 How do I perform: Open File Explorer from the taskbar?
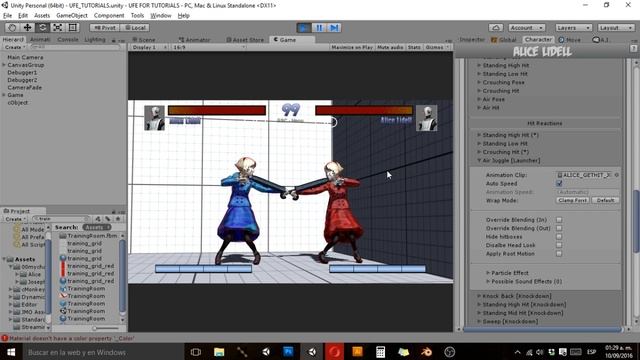coord(219,352)
